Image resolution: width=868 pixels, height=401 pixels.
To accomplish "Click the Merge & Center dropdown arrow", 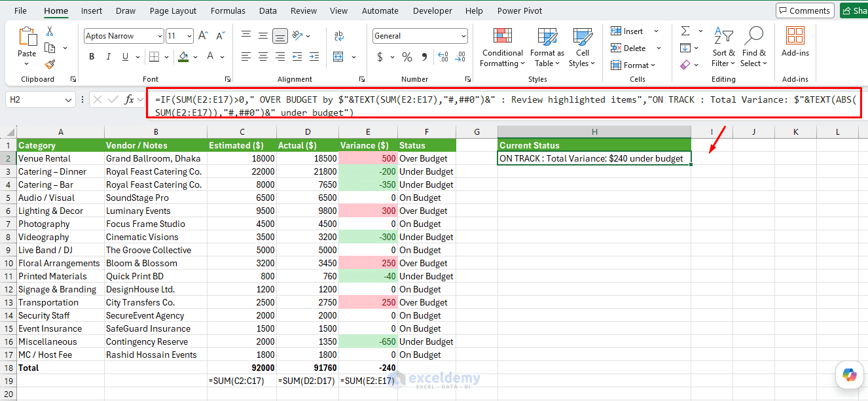I will 353,57.
